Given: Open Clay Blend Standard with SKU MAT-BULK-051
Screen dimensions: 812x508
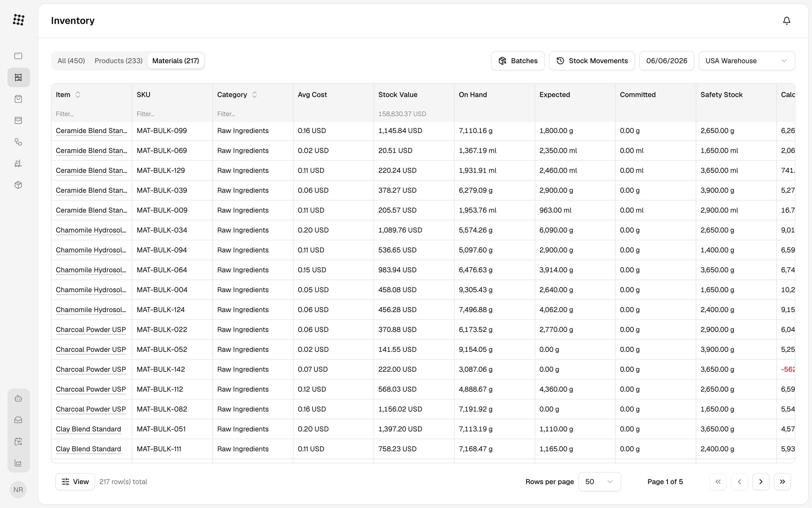Looking at the screenshot, I should pos(88,429).
